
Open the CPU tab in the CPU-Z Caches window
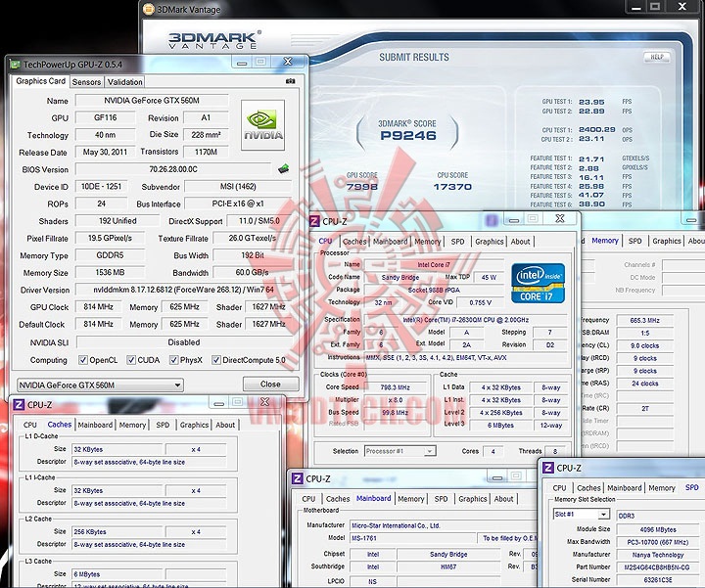click(30, 425)
